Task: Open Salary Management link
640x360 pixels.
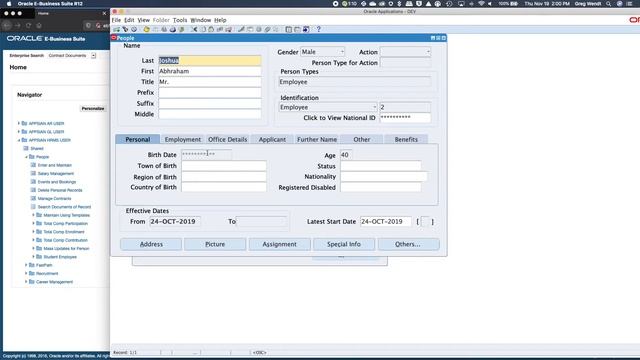Action: click(x=56, y=173)
